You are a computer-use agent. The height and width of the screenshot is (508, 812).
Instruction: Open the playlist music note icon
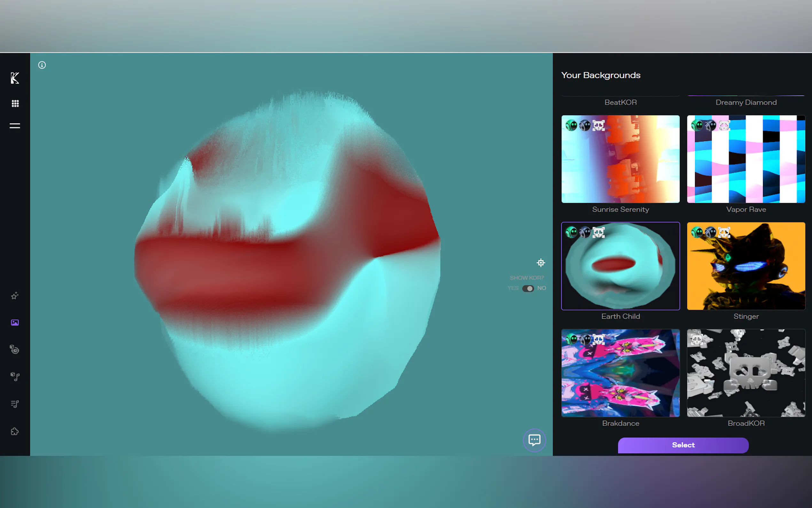pos(15,404)
